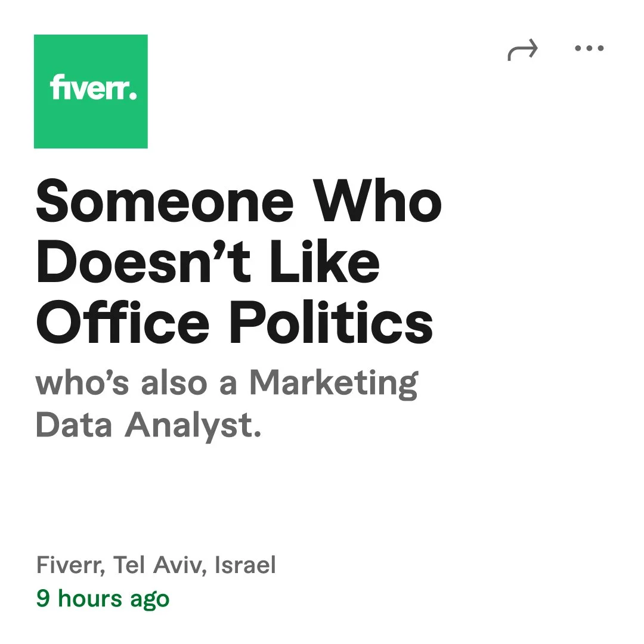Click the bold word 'Who' in the headline

click(378, 200)
